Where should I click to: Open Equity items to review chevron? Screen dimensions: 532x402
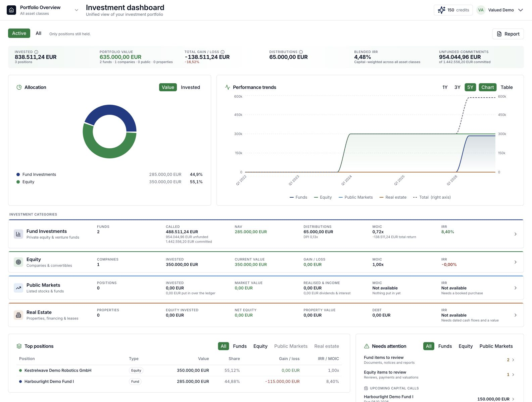tap(513, 375)
